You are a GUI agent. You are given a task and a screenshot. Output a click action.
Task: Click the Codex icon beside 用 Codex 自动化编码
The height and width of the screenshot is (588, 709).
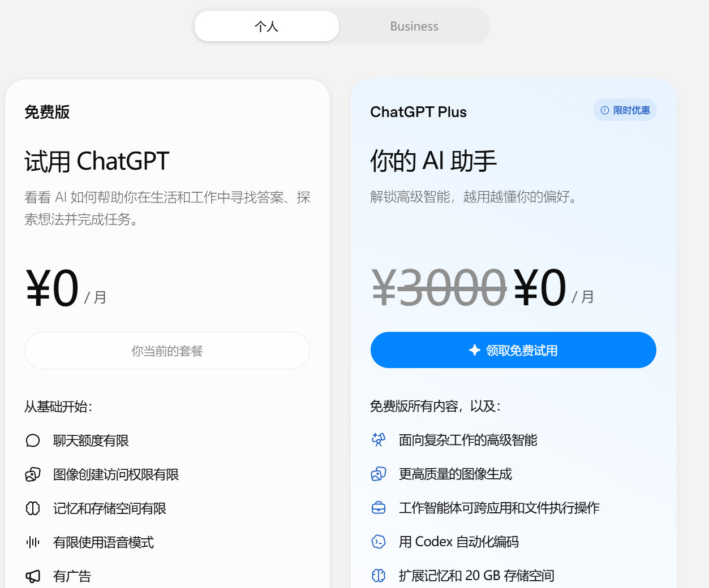pos(379,542)
